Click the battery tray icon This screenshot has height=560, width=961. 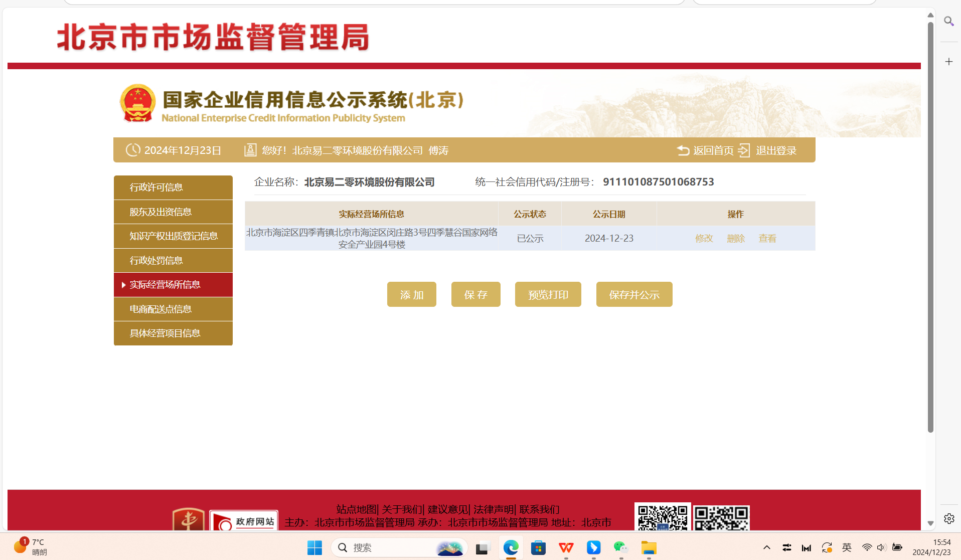(897, 547)
